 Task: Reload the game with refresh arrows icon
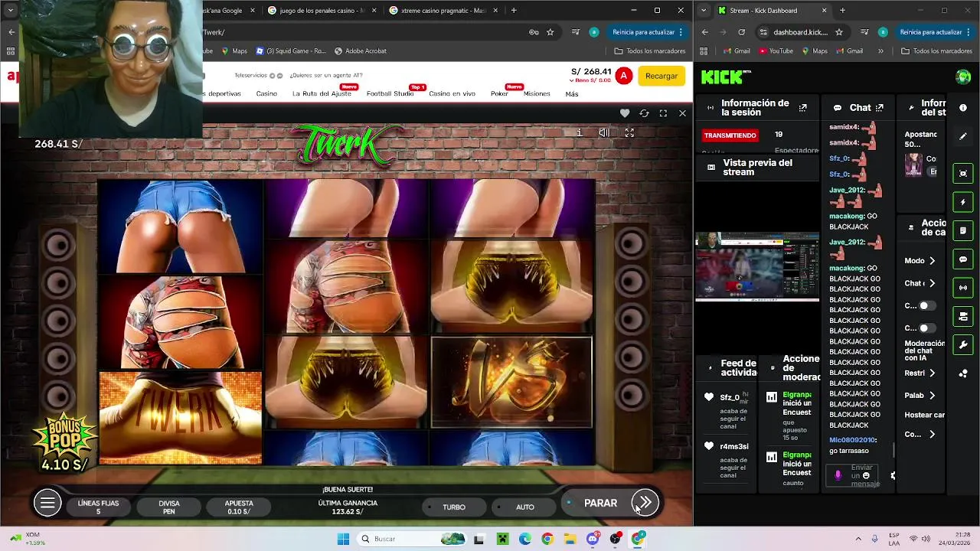click(x=644, y=113)
